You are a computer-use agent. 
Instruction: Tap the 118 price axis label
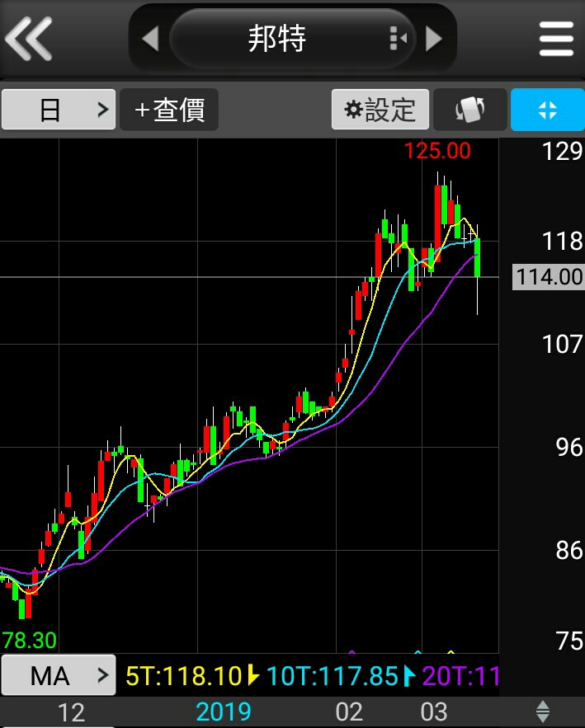(x=562, y=242)
